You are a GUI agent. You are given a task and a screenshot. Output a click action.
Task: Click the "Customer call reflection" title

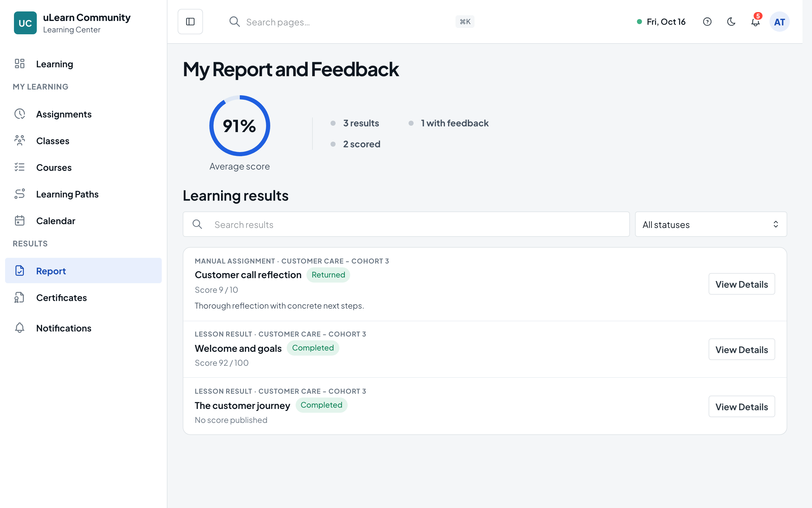(248, 275)
